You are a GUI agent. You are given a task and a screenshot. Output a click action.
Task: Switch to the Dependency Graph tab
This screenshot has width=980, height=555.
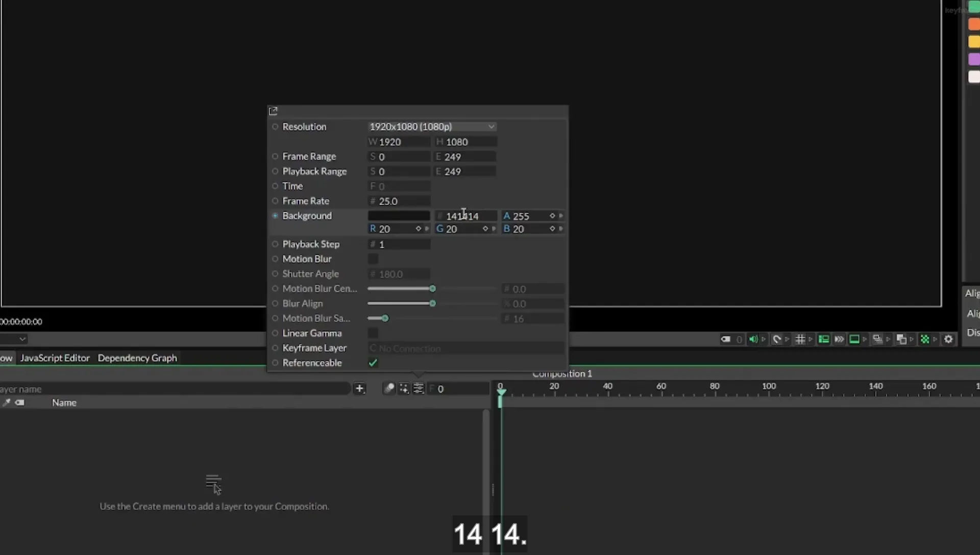tap(137, 358)
